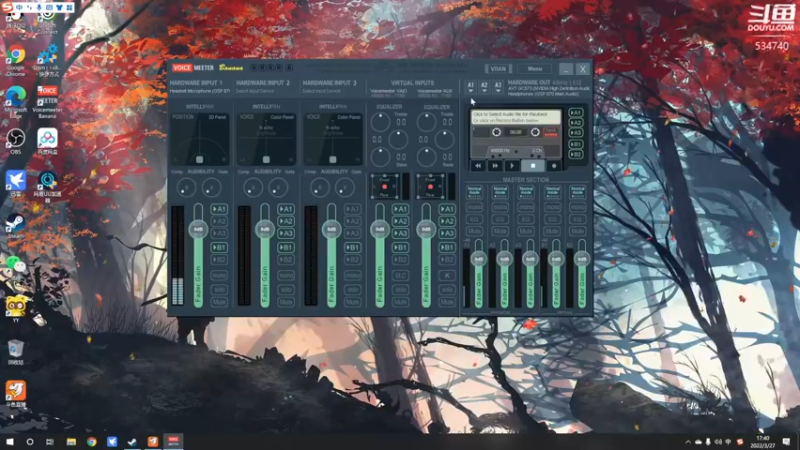The width and height of the screenshot is (800, 450).
Task: Start playback on cassette player
Action: [x=512, y=166]
